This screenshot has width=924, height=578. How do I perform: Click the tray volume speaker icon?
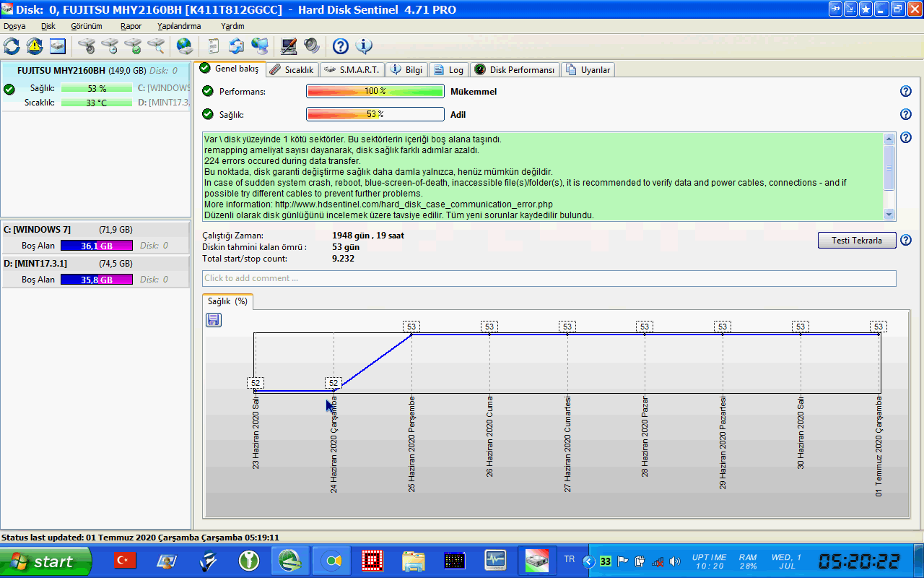675,561
